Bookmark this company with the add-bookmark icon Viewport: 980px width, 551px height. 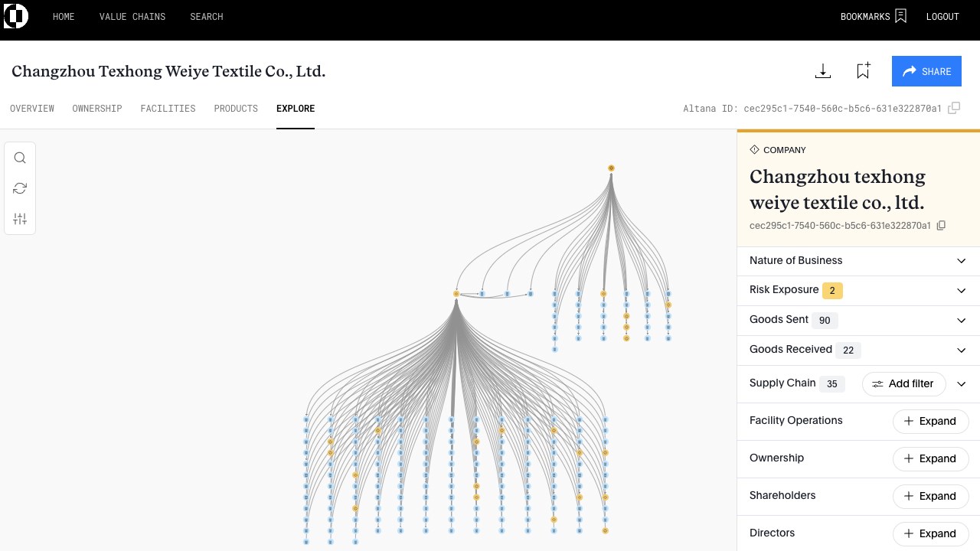point(863,71)
